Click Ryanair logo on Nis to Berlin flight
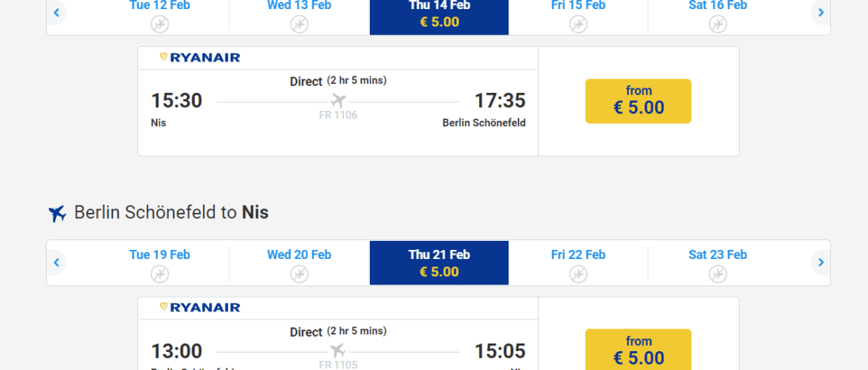The width and height of the screenshot is (868, 370). (x=200, y=57)
